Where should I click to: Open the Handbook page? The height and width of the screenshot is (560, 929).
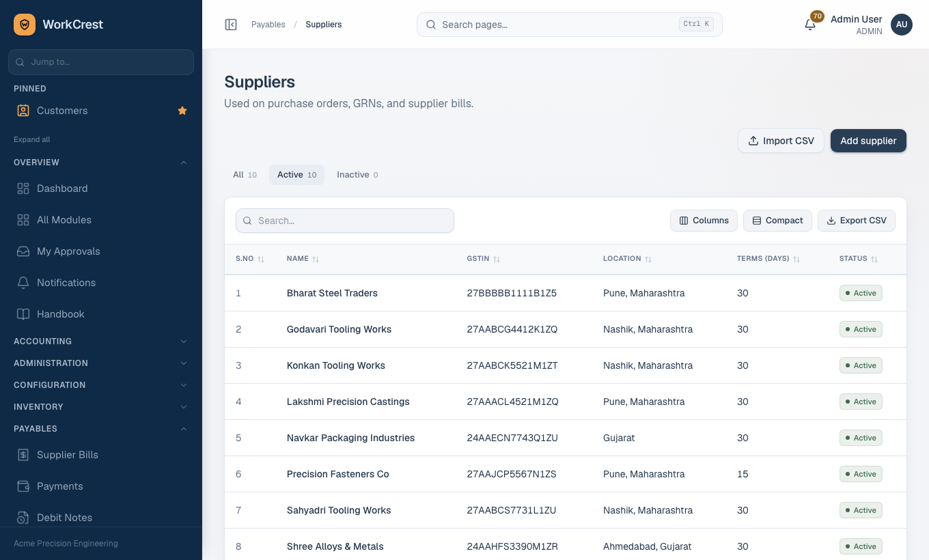[101, 314]
